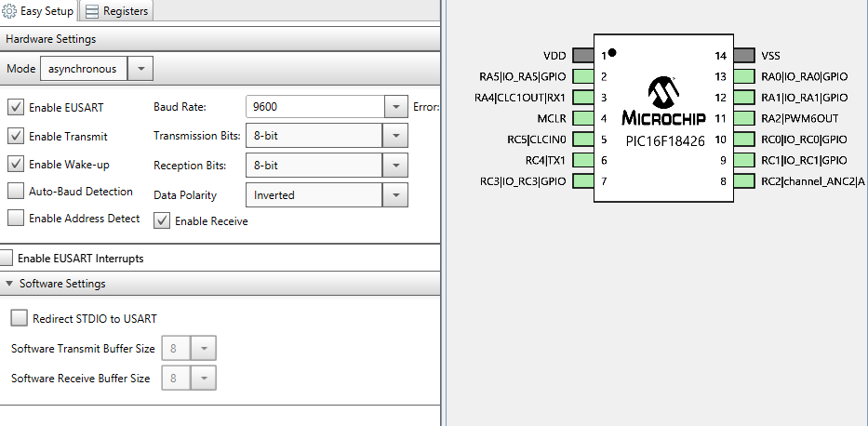Open Software Transmit Buffer Size dropdown

pos(203,349)
